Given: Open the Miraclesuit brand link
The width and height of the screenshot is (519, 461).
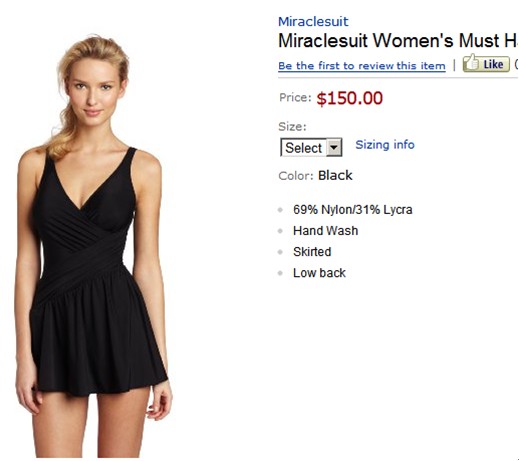Looking at the screenshot, I should (x=313, y=22).
